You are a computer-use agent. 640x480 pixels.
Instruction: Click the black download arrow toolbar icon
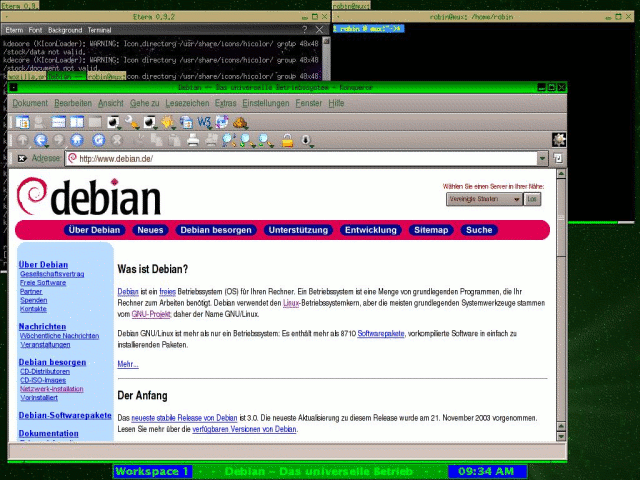[x=307, y=140]
